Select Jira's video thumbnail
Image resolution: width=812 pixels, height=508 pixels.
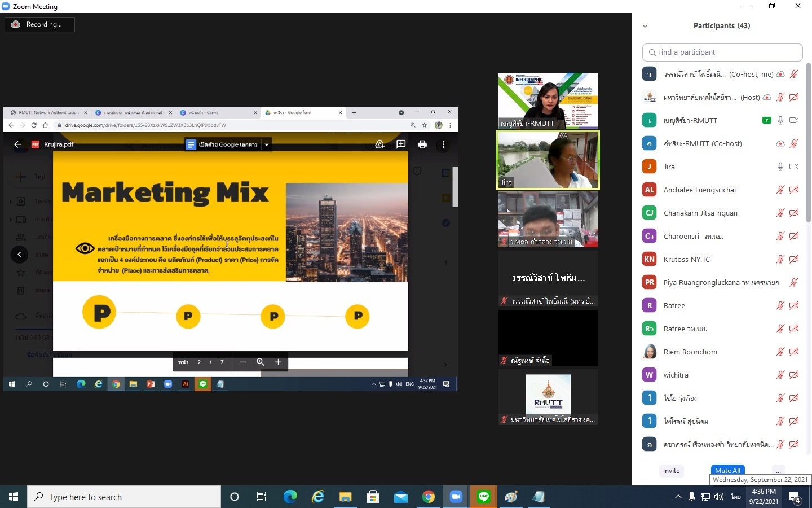coord(548,160)
